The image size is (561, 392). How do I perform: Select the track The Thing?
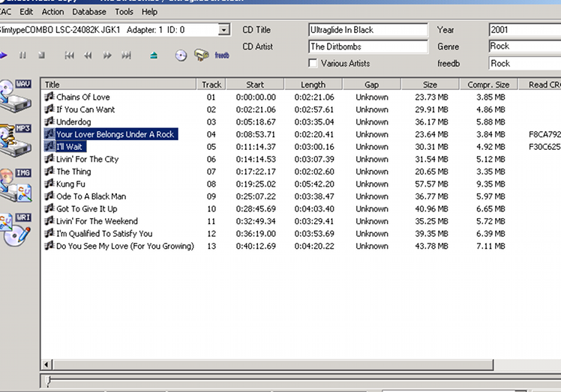pyautogui.click(x=73, y=172)
